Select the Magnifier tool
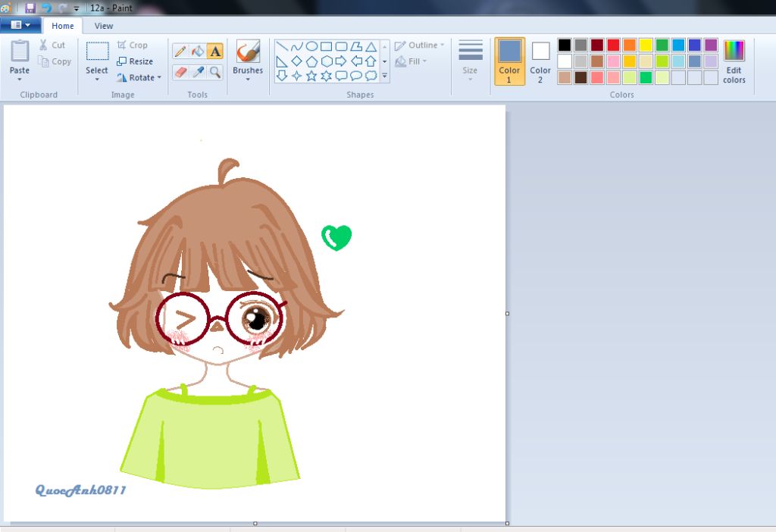 tap(214, 72)
